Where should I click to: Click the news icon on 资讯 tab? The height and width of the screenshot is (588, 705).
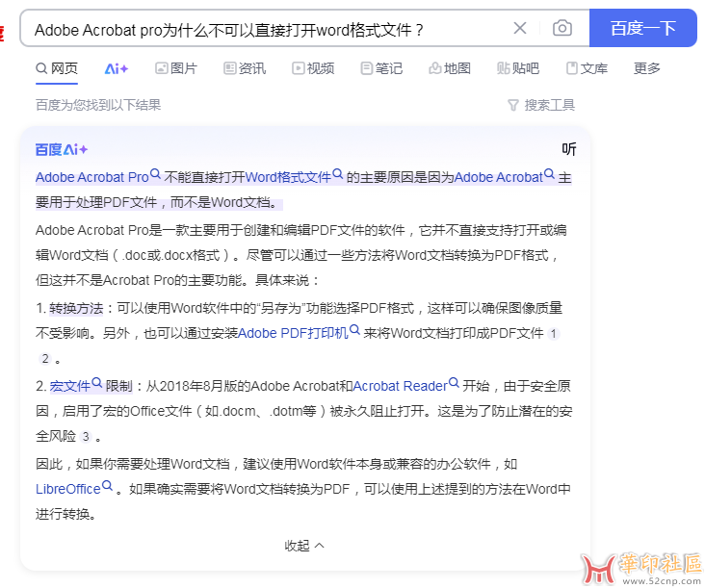point(230,68)
